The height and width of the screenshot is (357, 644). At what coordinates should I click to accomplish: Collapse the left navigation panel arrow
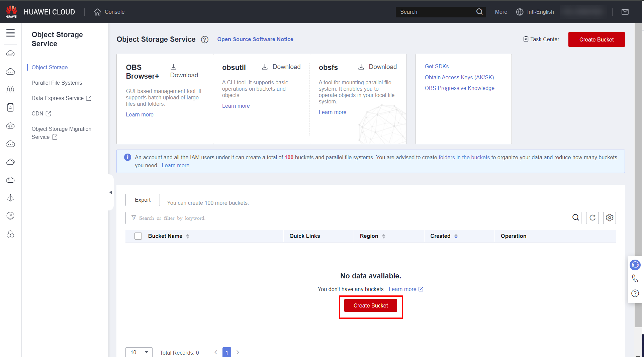[111, 192]
